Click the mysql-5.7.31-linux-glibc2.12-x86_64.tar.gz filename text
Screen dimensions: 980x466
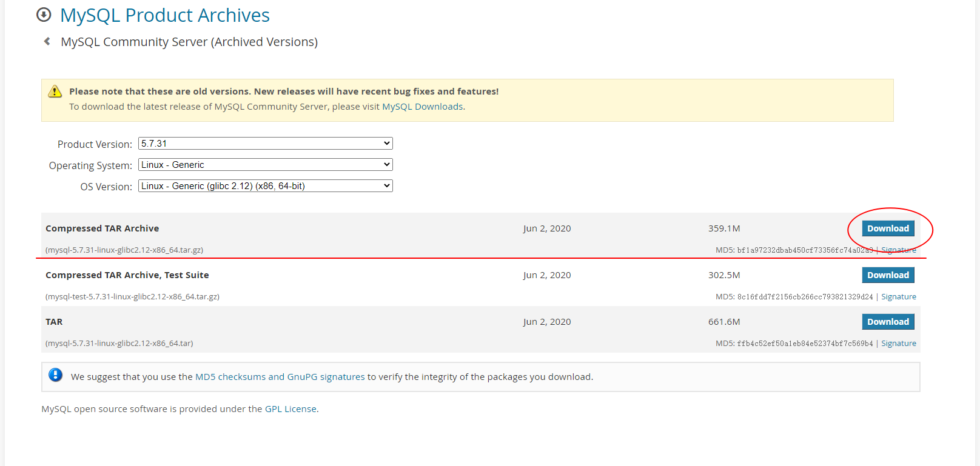tap(124, 250)
